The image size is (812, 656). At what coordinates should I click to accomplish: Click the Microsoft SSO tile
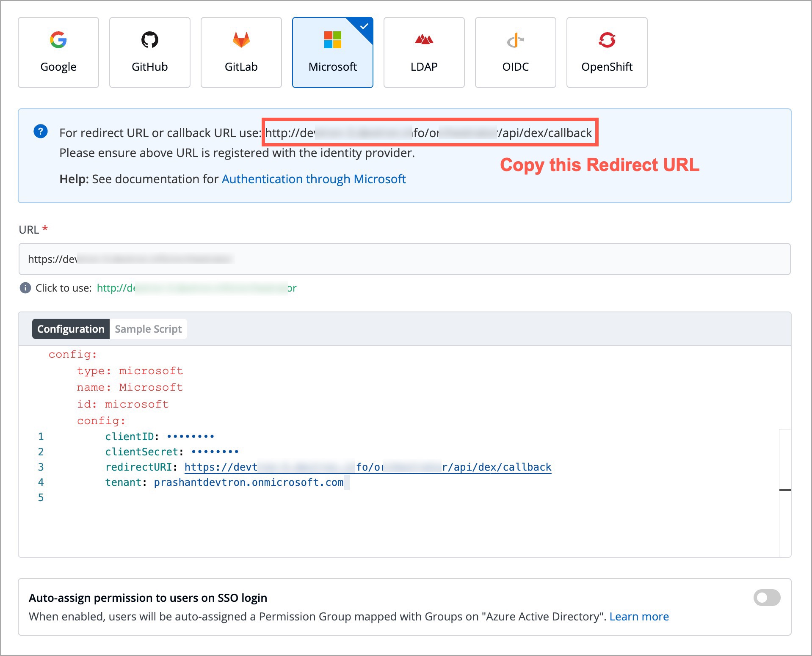[332, 52]
